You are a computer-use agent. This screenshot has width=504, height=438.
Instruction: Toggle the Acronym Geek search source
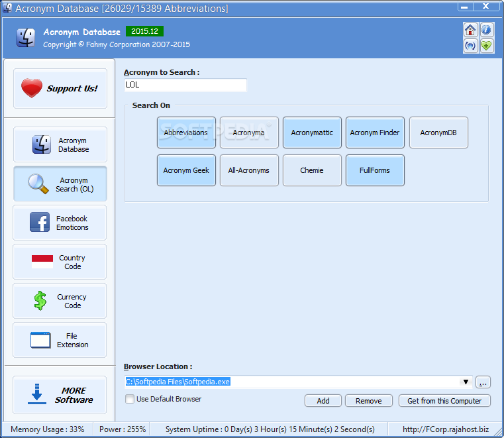point(186,170)
